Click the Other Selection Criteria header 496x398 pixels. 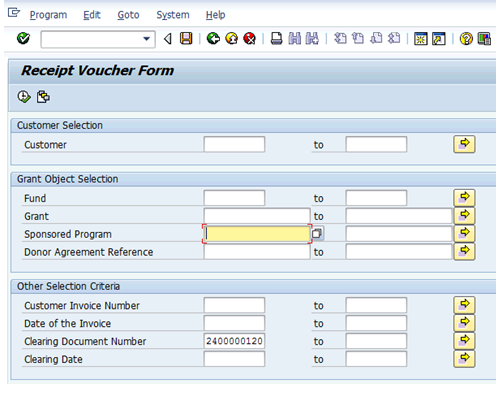[68, 286]
